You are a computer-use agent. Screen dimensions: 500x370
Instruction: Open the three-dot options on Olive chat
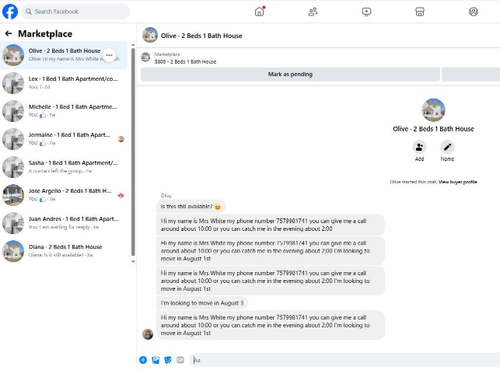pyautogui.click(x=109, y=55)
